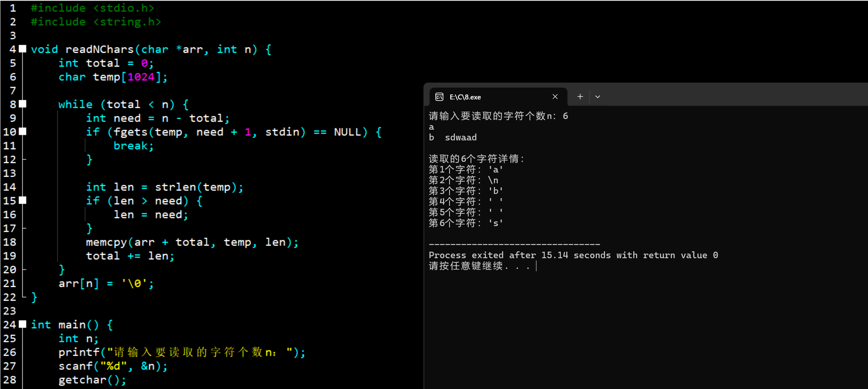
Task: Collapse the readNChars function fold marker
Action: 23,49
